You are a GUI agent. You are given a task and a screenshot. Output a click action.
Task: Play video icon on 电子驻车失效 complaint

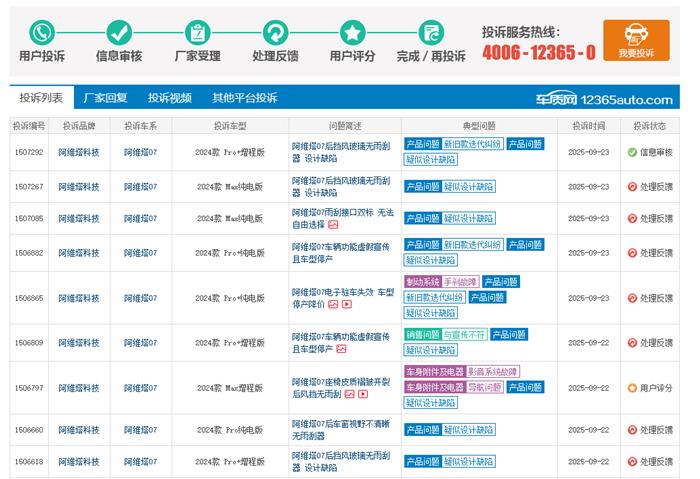tap(347, 305)
